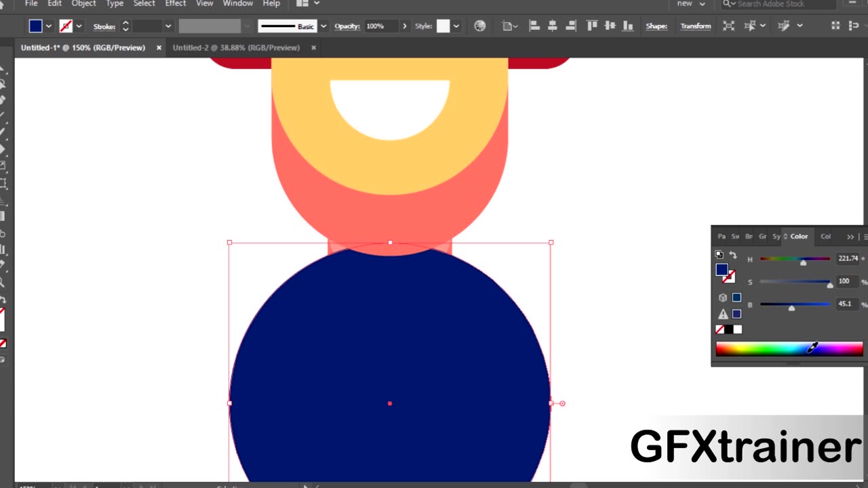This screenshot has height=488, width=868.
Task: Switch to the Col panel tab
Action: pyautogui.click(x=825, y=236)
